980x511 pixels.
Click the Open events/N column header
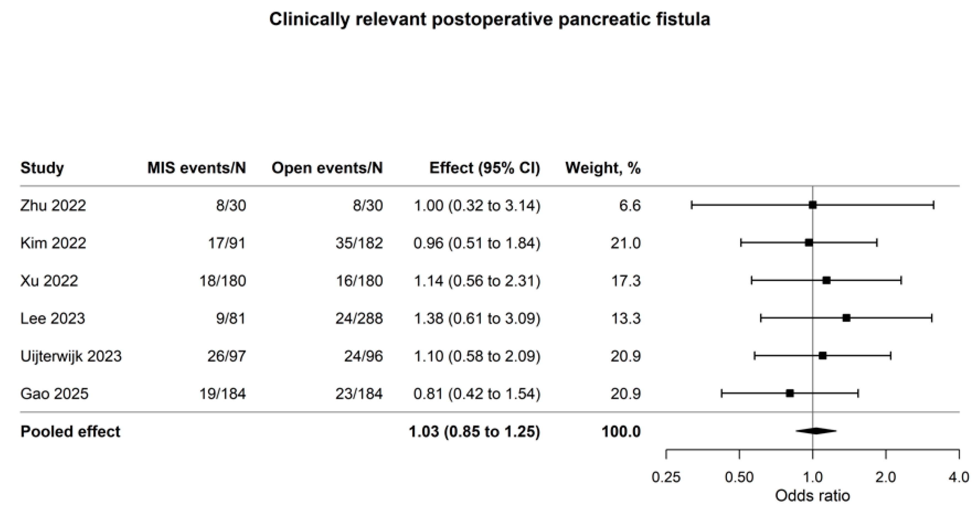coord(327,168)
